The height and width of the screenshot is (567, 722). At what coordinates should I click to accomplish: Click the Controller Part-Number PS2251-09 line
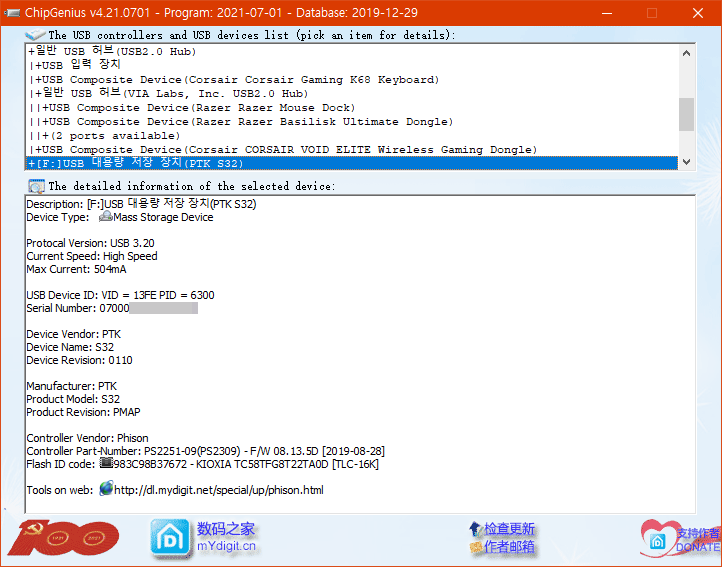tap(205, 450)
